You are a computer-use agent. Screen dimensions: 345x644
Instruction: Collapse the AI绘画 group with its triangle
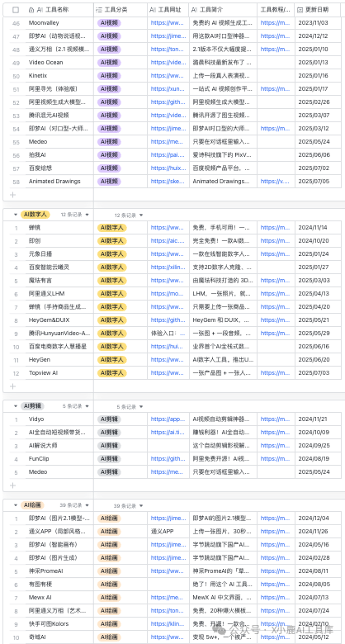pos(16,505)
